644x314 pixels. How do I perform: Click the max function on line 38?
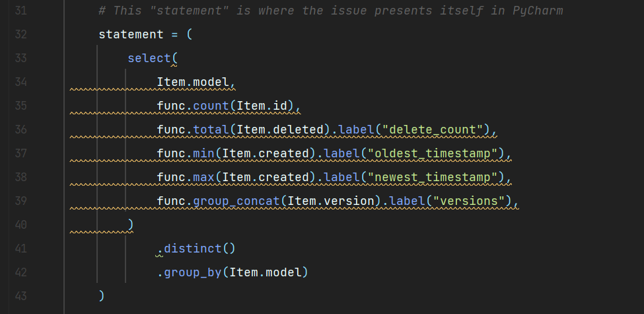203,178
